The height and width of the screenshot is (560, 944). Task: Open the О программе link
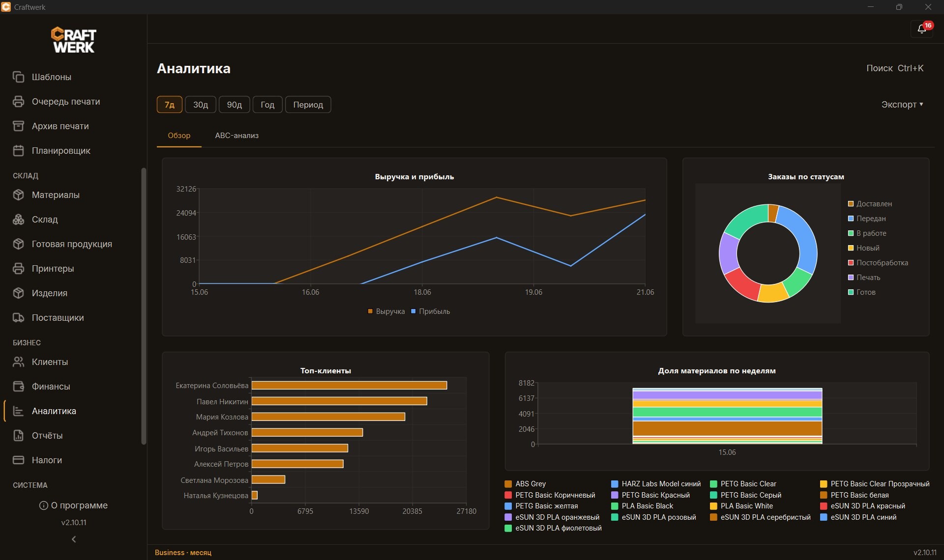[74, 505]
